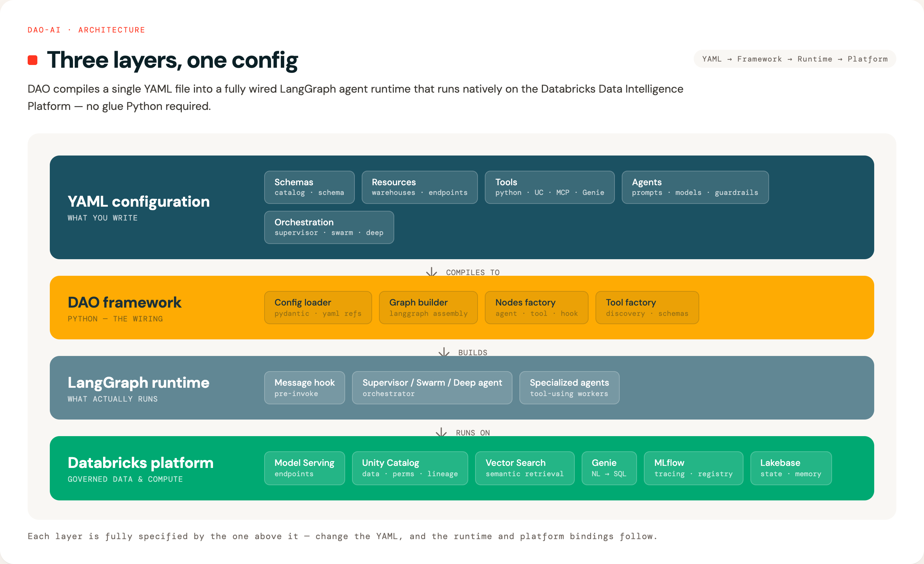Click the DAO framework heading
Viewport: 924px width, 564px height.
click(124, 302)
